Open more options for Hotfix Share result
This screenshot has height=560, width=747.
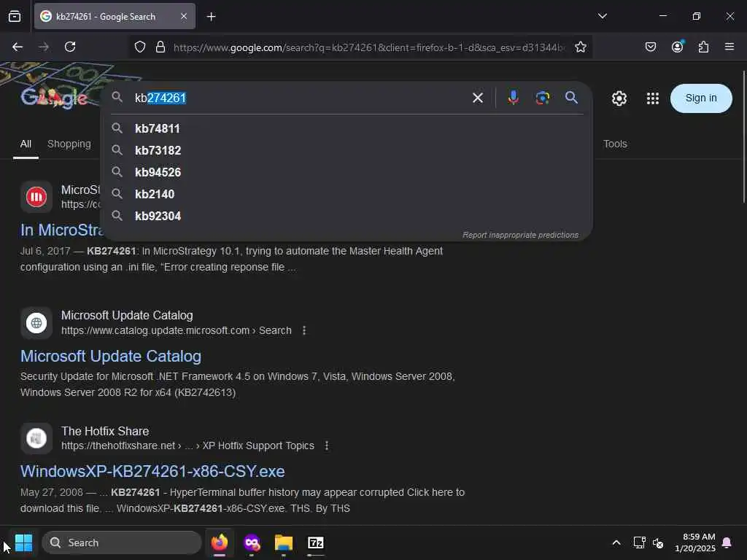[x=326, y=446]
